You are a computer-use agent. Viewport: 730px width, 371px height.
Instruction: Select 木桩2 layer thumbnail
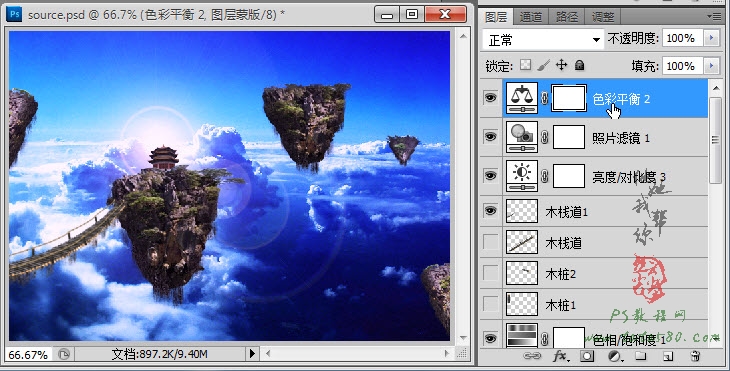[522, 273]
